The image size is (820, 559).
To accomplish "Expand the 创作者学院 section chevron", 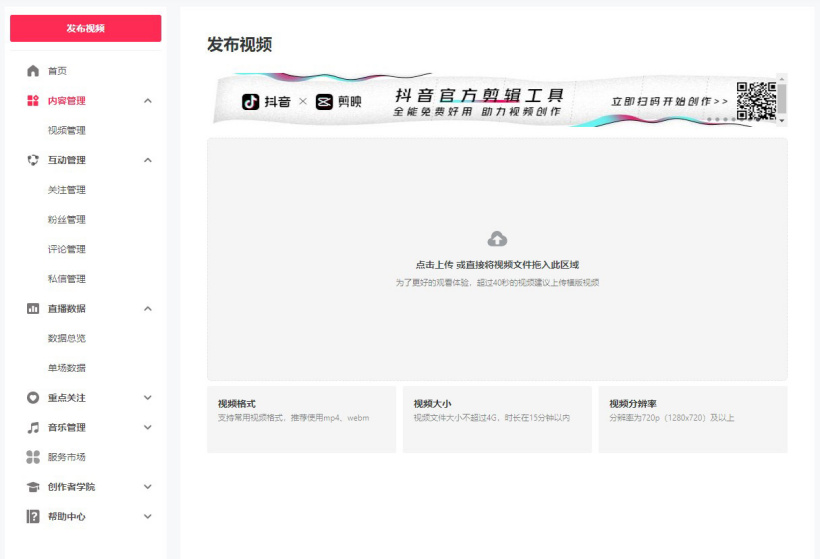I will pos(148,487).
